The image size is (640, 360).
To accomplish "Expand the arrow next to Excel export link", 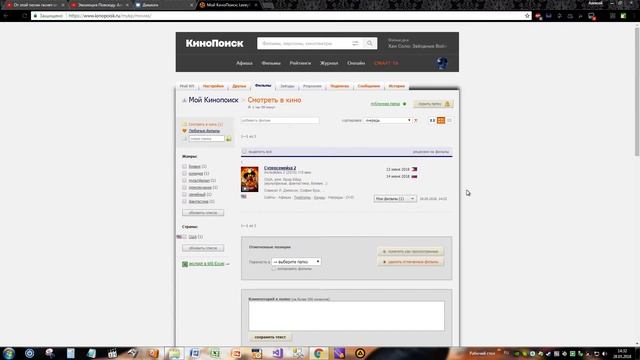I will pyautogui.click(x=228, y=264).
